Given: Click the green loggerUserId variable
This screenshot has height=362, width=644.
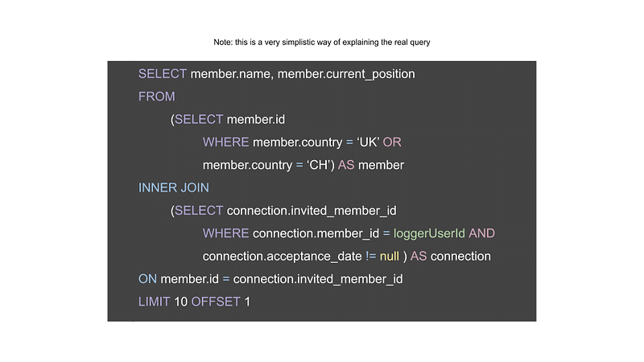Looking at the screenshot, I should [429, 233].
